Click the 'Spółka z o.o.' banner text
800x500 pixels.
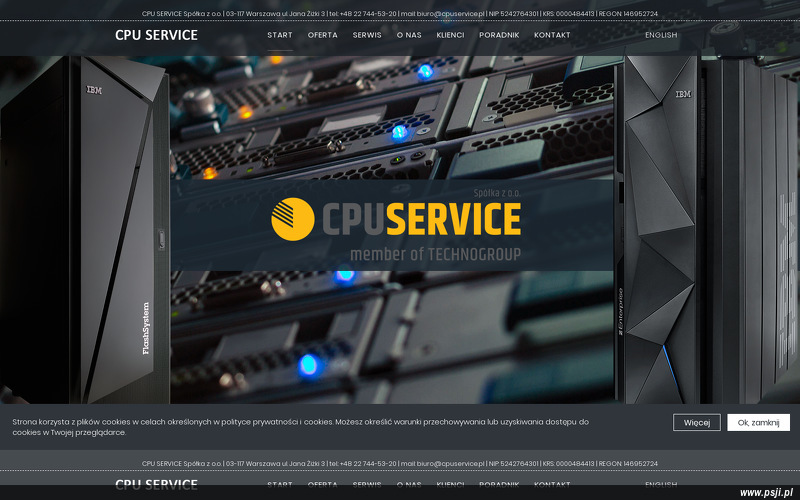pyautogui.click(x=497, y=193)
